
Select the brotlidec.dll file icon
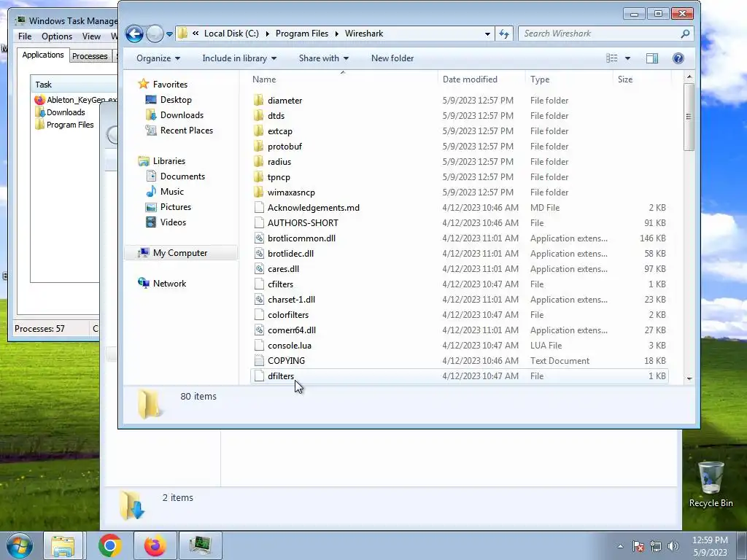[259, 253]
